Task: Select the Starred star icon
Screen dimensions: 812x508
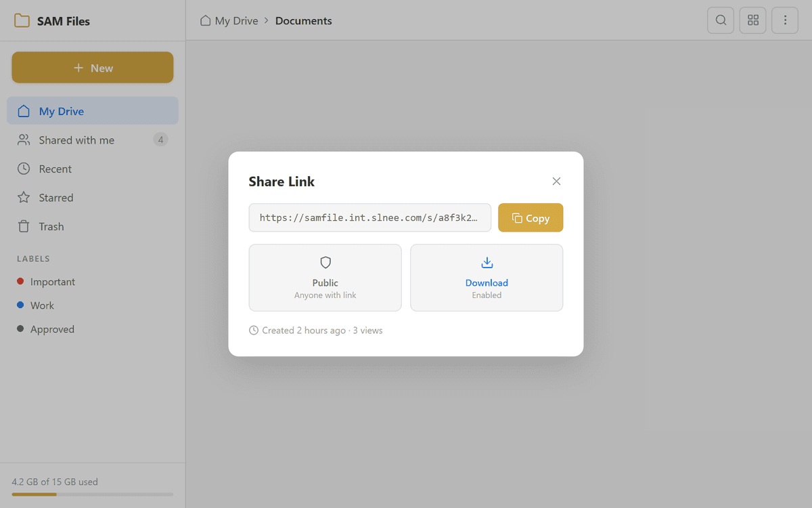Action: [x=24, y=197]
